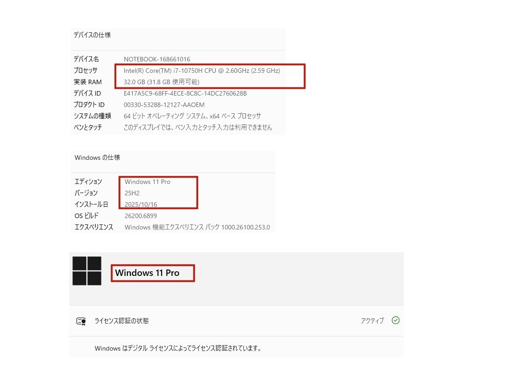Select the アクティブ status text
The image size is (532, 392).
point(372,321)
